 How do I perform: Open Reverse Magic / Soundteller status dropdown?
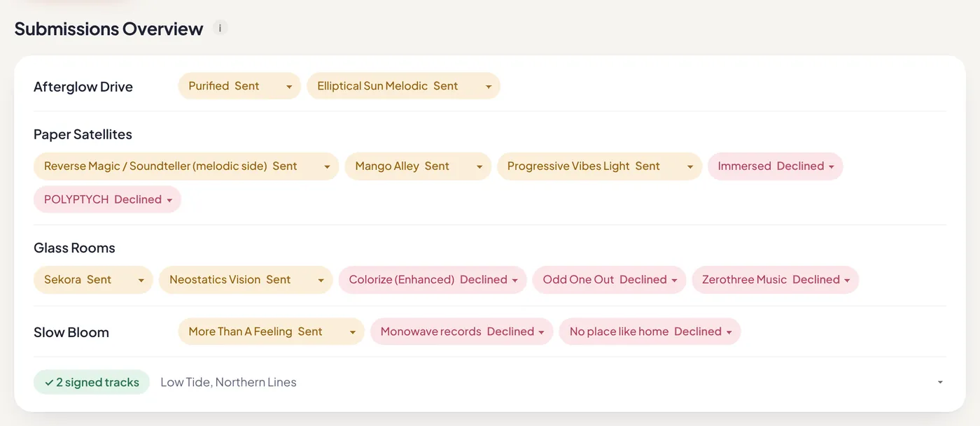186,166
